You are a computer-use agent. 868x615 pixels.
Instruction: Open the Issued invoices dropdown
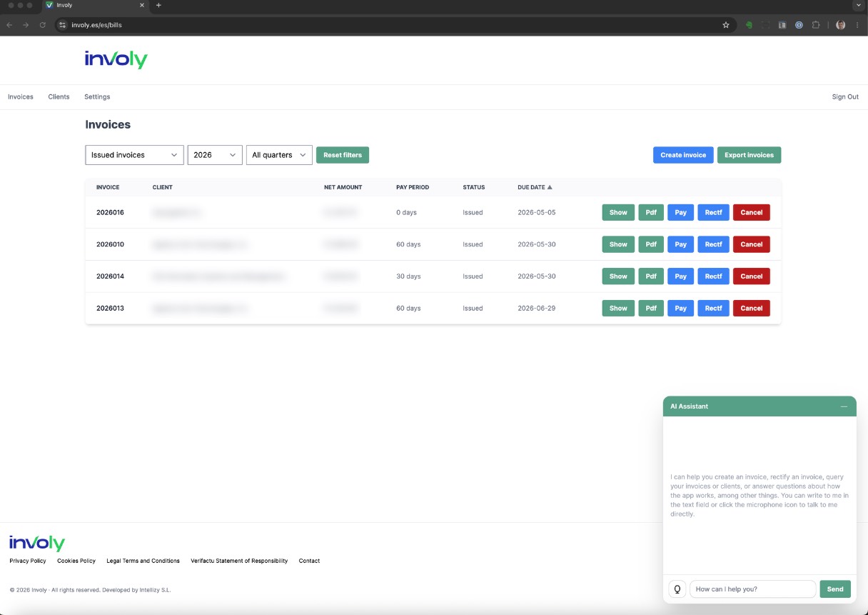point(134,155)
